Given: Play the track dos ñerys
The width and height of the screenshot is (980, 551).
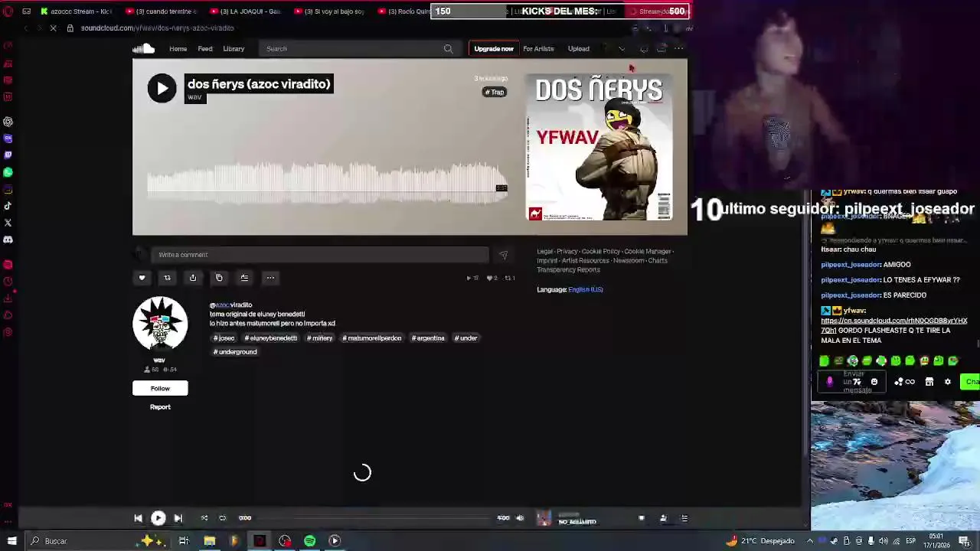Looking at the screenshot, I should tap(162, 89).
